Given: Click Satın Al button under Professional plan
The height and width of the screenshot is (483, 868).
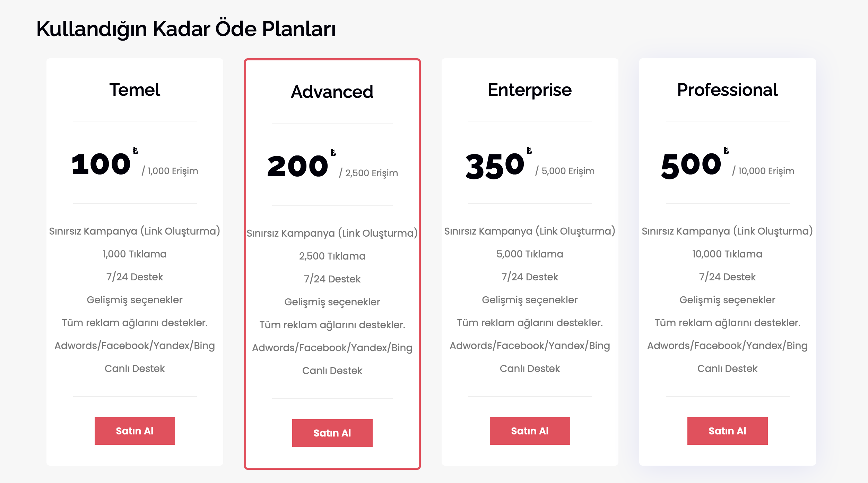Looking at the screenshot, I should pyautogui.click(x=728, y=431).
